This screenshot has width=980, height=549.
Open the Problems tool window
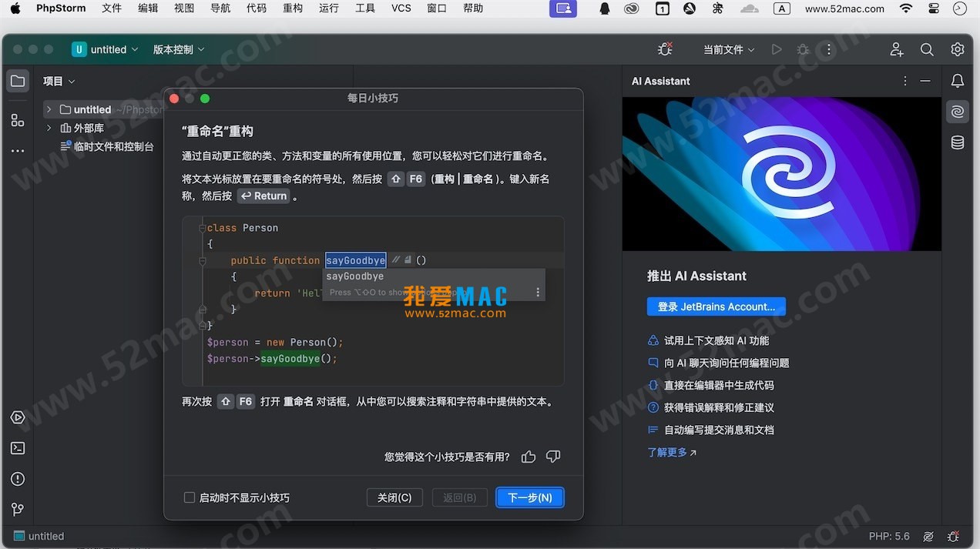pyautogui.click(x=18, y=479)
